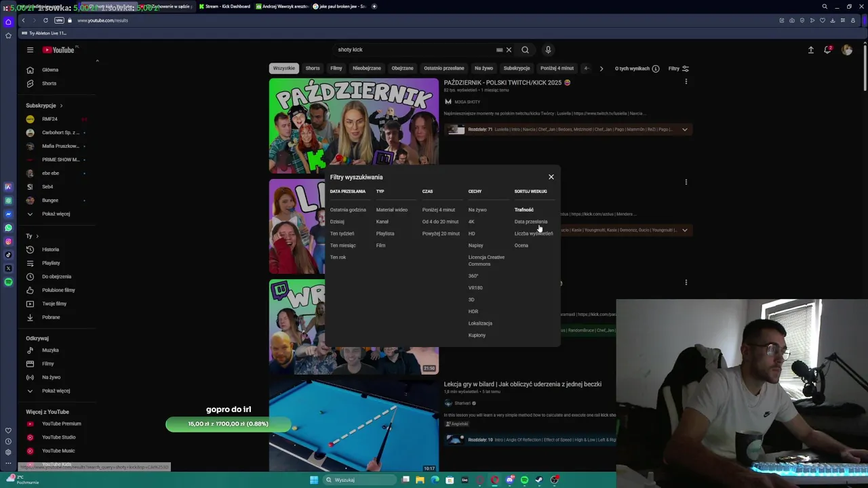The height and width of the screenshot is (488, 868).
Task: Select the Nieobejrzane filter chip
Action: [x=366, y=68]
